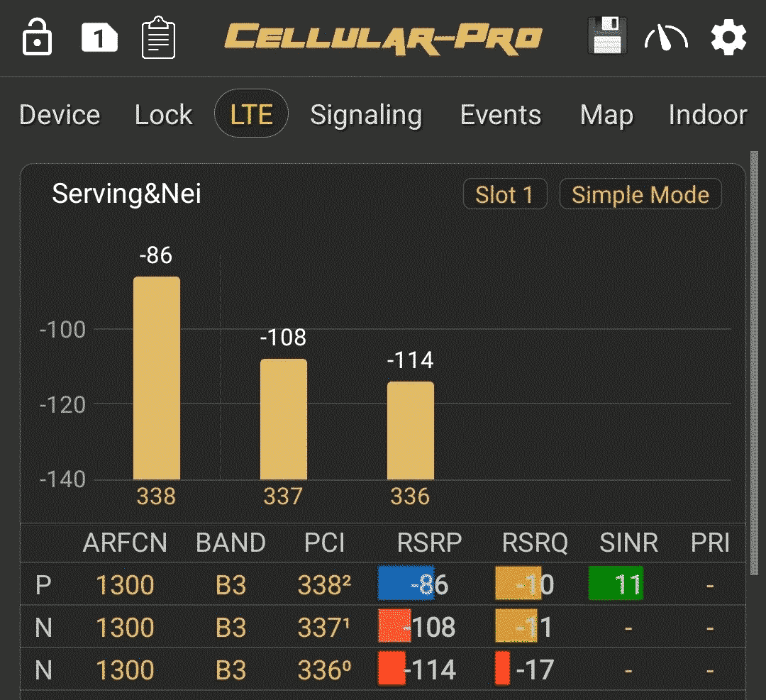Tap the Slot 1 button
The image size is (766, 700).
coord(505,194)
